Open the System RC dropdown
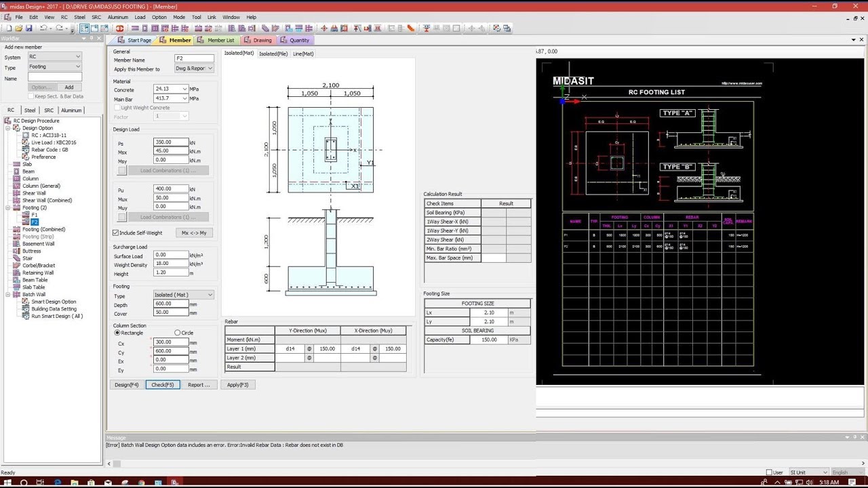This screenshot has height=488, width=868. click(54, 57)
